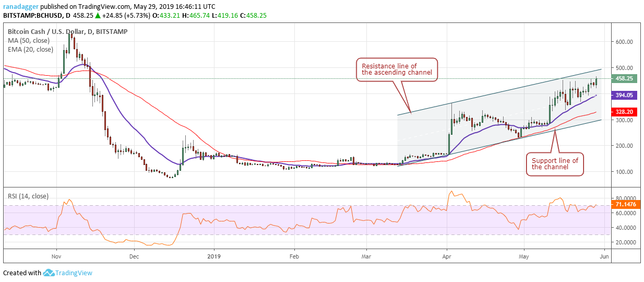Select the 'Bitcoin Cash / U.S. Dollar, D, BITSTAMP' title

[x=68, y=31]
